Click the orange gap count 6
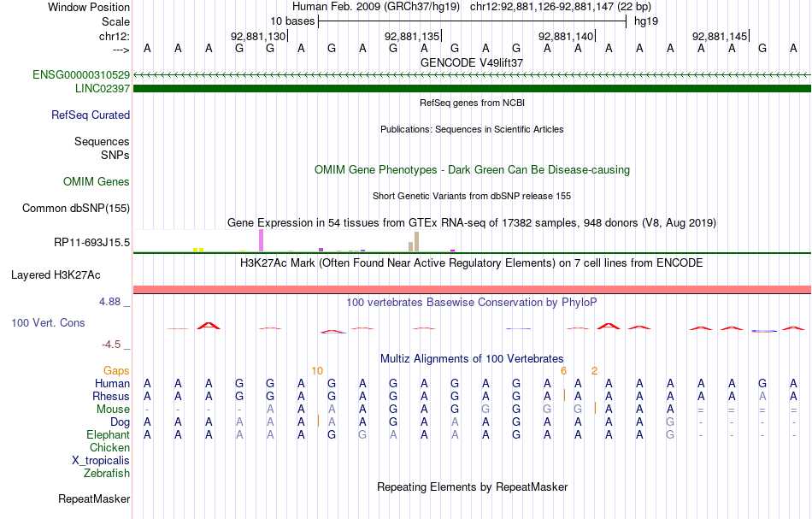Viewport: 812px width, 519px height. pyautogui.click(x=564, y=371)
